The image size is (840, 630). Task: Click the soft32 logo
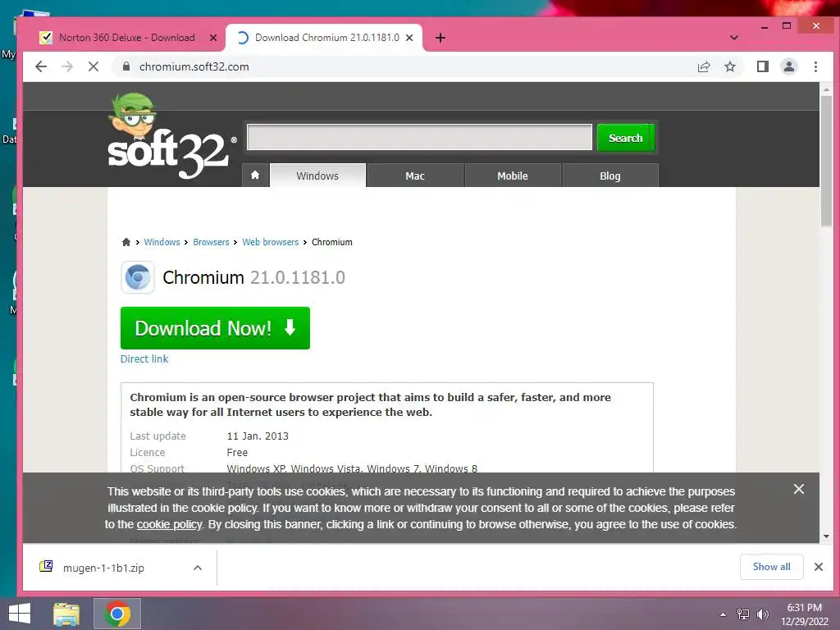coord(171,137)
